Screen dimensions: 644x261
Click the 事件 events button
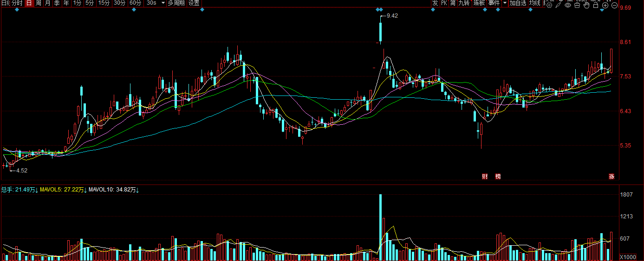tap(494, 3)
